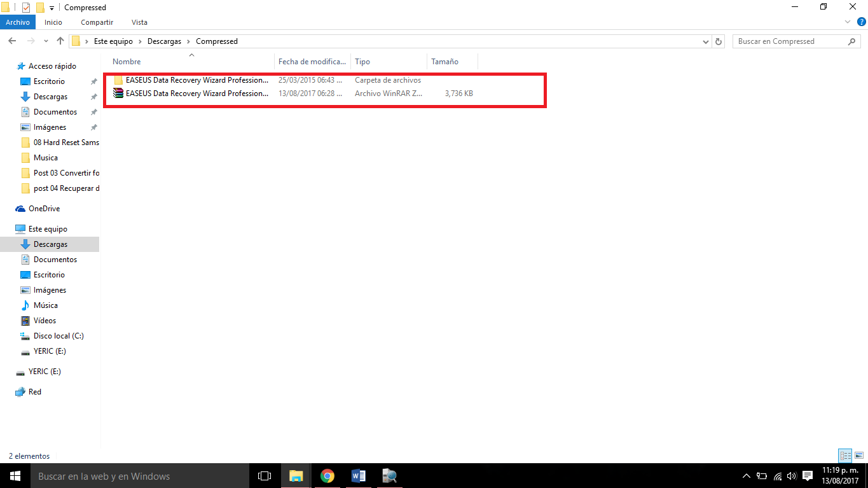Go back with the back arrow
This screenshot has width=868, height=488.
[x=12, y=41]
